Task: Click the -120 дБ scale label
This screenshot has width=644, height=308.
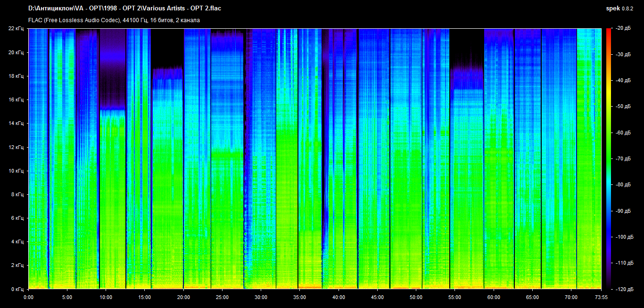Action: point(624,289)
